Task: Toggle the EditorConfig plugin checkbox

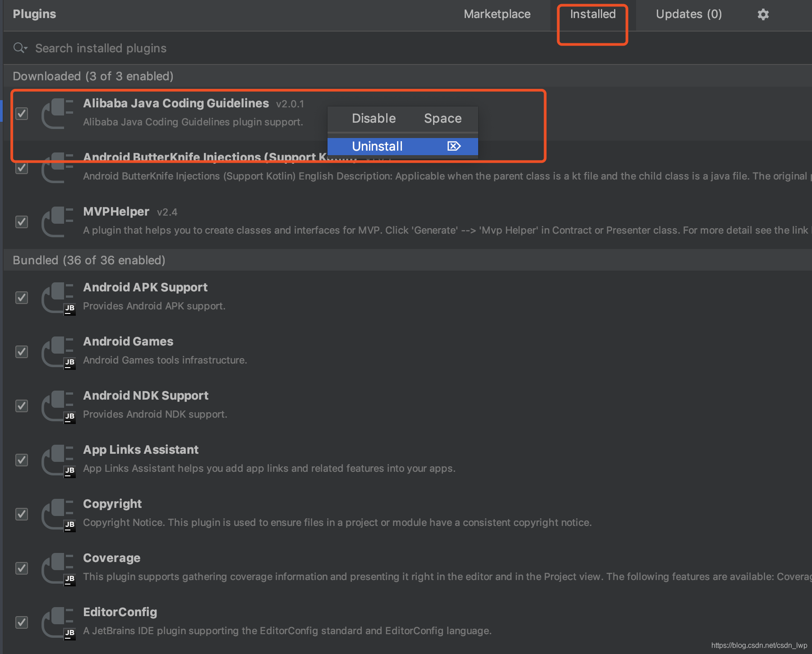Action: click(22, 622)
